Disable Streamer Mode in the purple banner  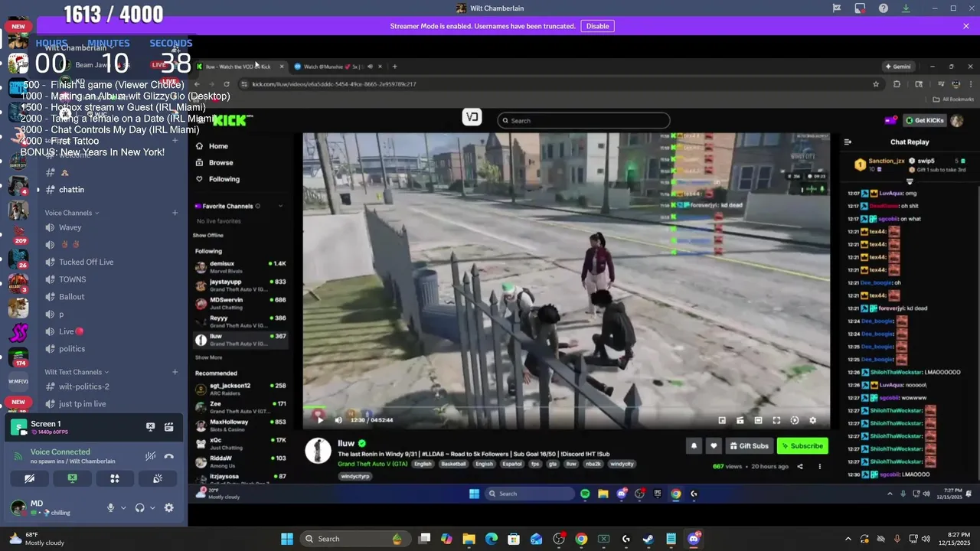point(597,26)
